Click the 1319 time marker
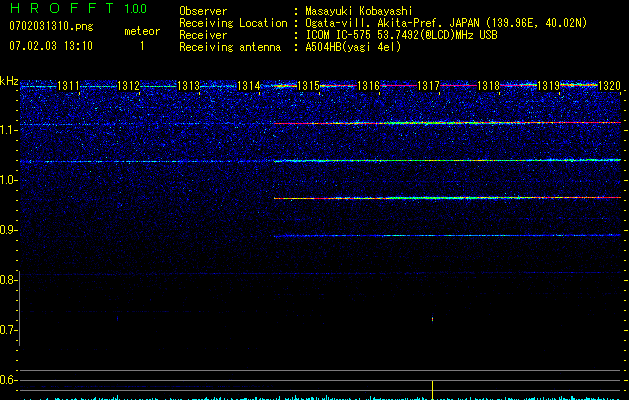The height and width of the screenshot is (400, 629). pyautogui.click(x=548, y=86)
